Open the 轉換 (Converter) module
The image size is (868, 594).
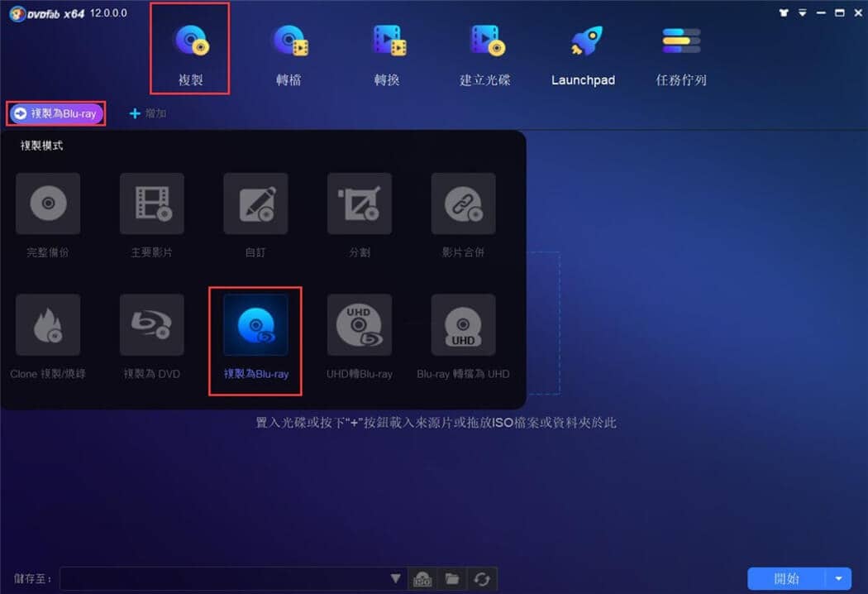387,55
